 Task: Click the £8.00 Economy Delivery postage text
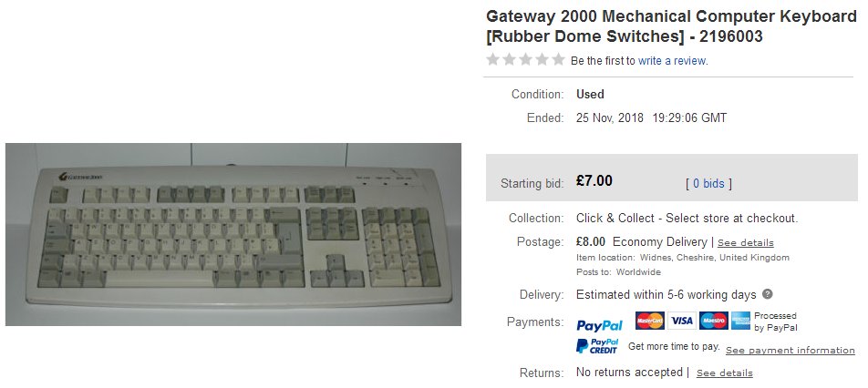[x=642, y=242]
